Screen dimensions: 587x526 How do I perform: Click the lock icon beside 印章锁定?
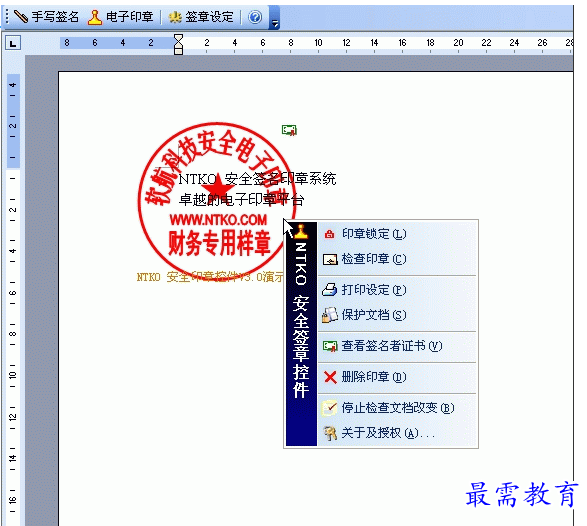click(329, 234)
